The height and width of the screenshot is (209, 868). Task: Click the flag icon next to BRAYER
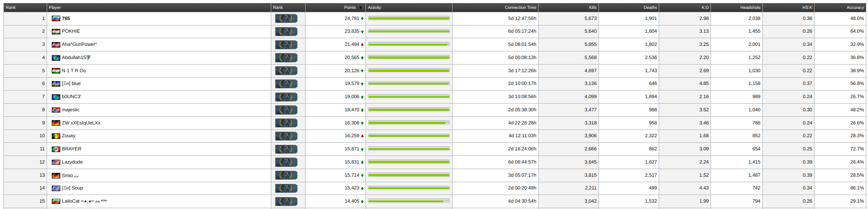point(56,149)
